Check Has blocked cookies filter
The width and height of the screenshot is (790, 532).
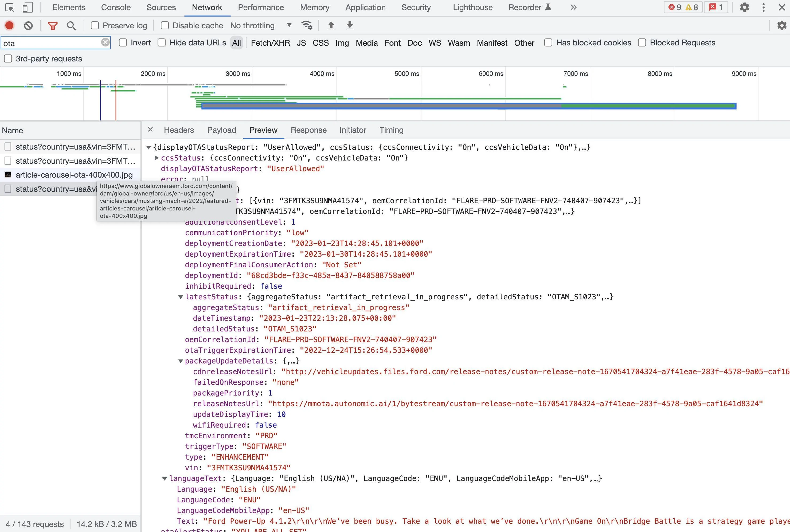548,43
